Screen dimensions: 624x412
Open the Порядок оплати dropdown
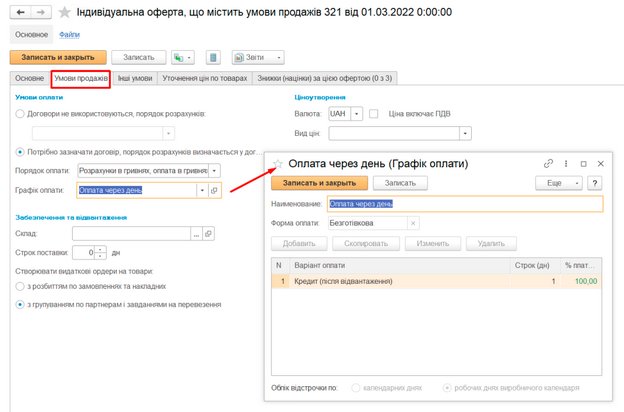point(217,170)
